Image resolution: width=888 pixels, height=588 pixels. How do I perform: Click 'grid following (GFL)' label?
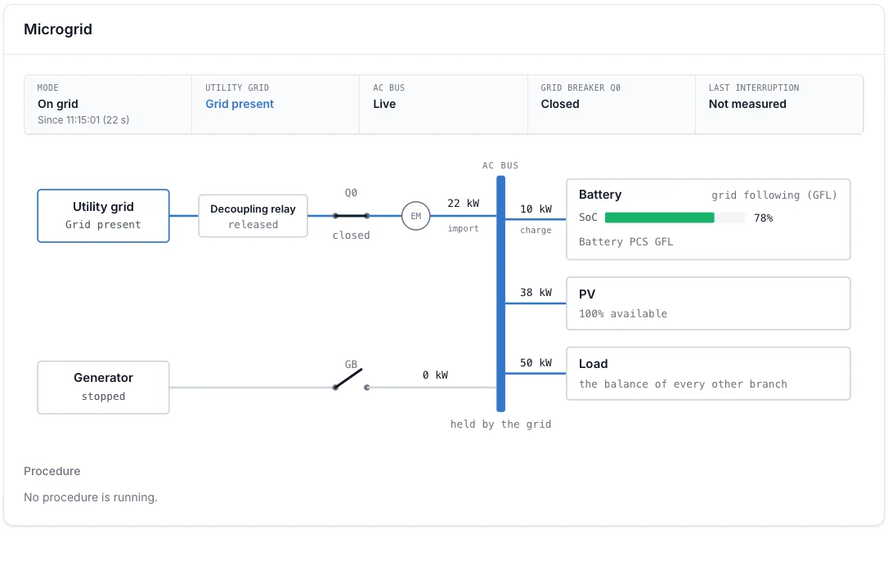[x=774, y=195]
